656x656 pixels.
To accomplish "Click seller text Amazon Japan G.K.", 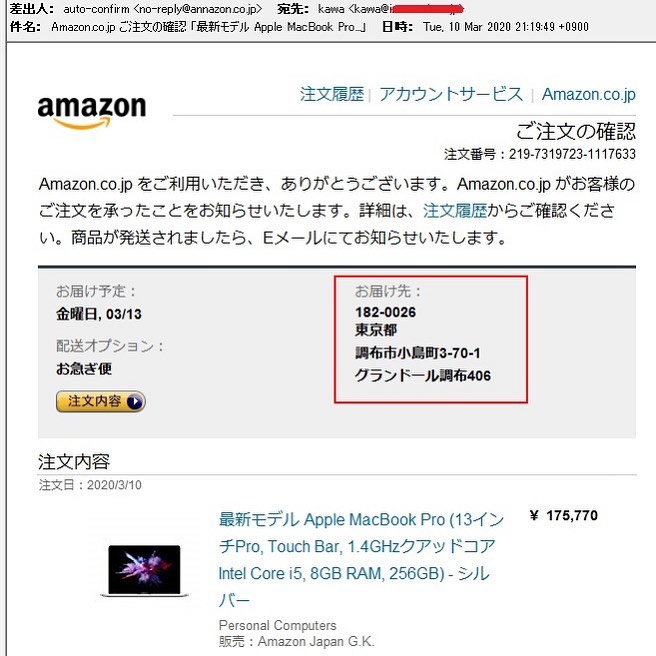I will click(x=316, y=641).
